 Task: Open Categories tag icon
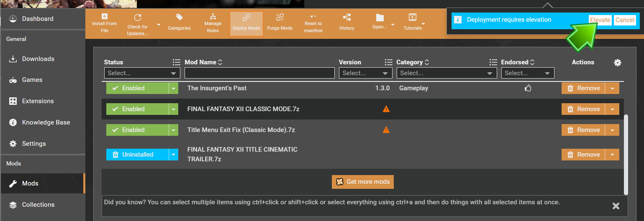point(179,17)
